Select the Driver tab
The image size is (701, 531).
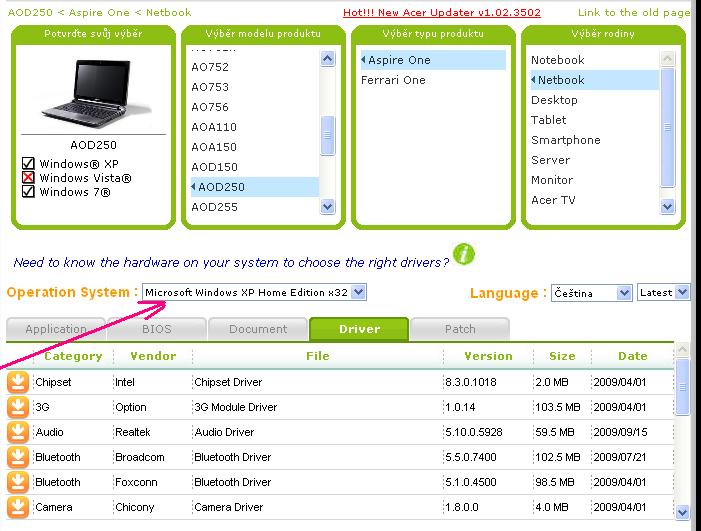coord(359,329)
